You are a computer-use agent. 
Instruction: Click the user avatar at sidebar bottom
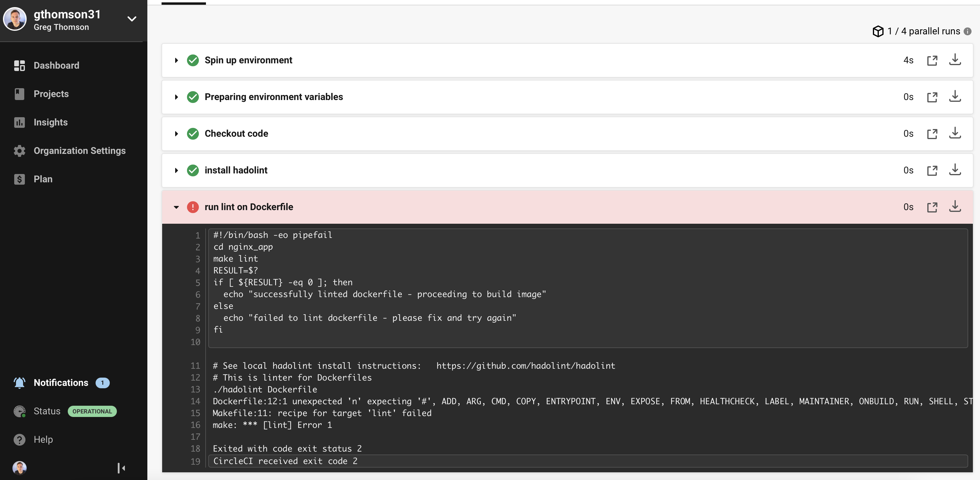click(20, 468)
